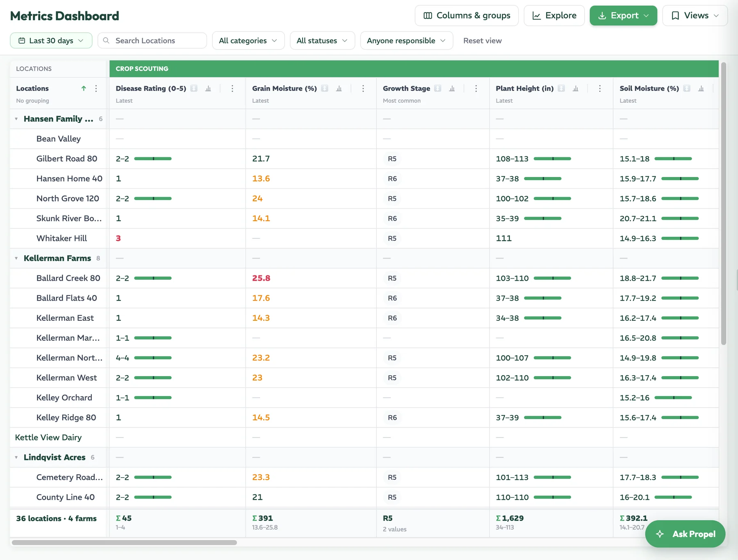Click the info badge beside Soil Moisture
Screen dimensions: 738x560
(687, 88)
